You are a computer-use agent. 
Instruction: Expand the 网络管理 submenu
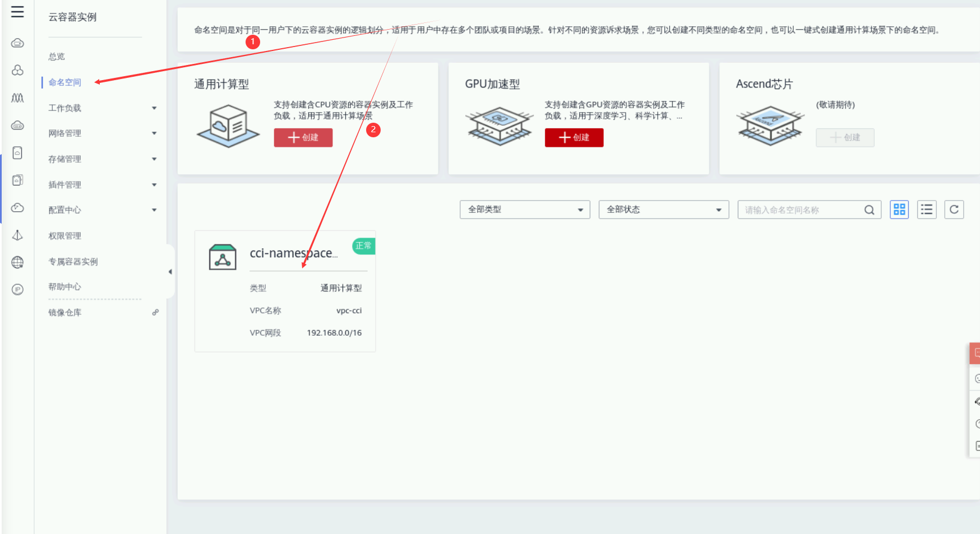(x=154, y=133)
